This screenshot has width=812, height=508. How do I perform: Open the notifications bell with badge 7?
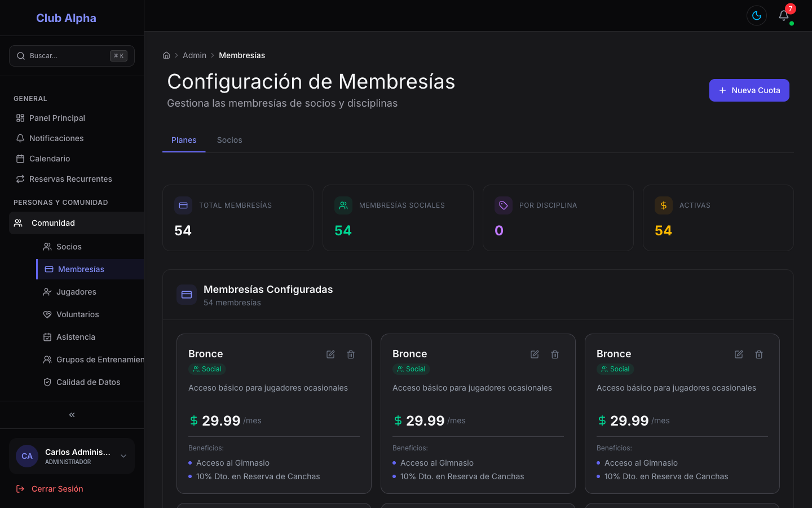tap(784, 16)
